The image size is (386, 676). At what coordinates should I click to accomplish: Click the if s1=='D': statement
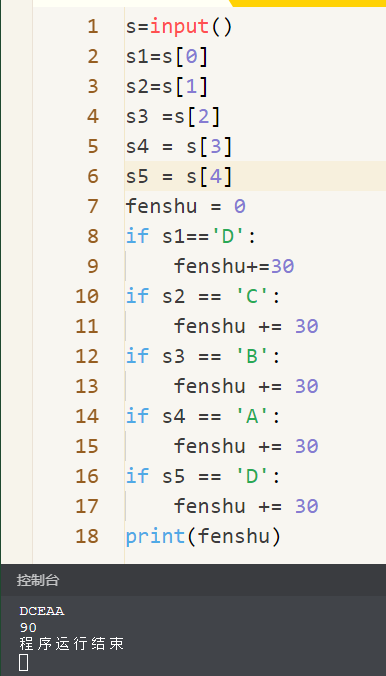click(x=191, y=236)
